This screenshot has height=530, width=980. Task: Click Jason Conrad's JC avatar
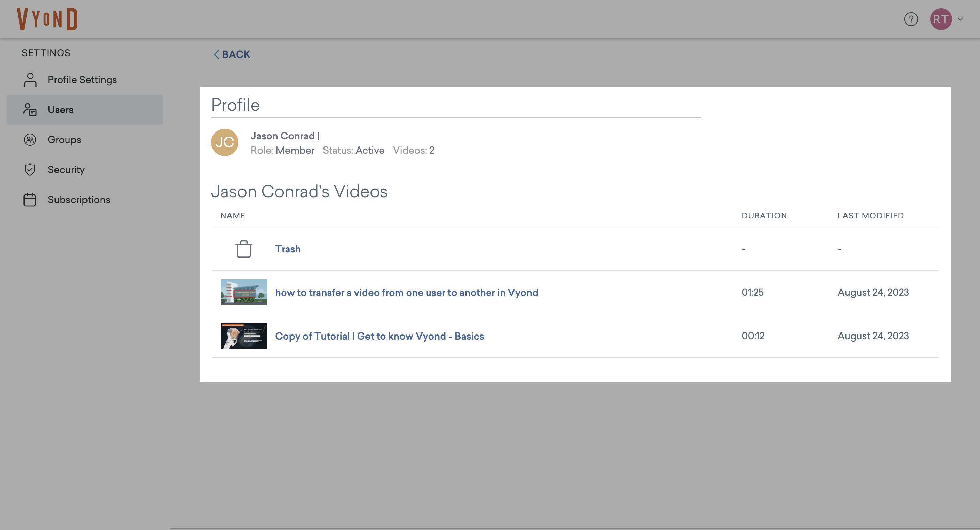point(225,142)
